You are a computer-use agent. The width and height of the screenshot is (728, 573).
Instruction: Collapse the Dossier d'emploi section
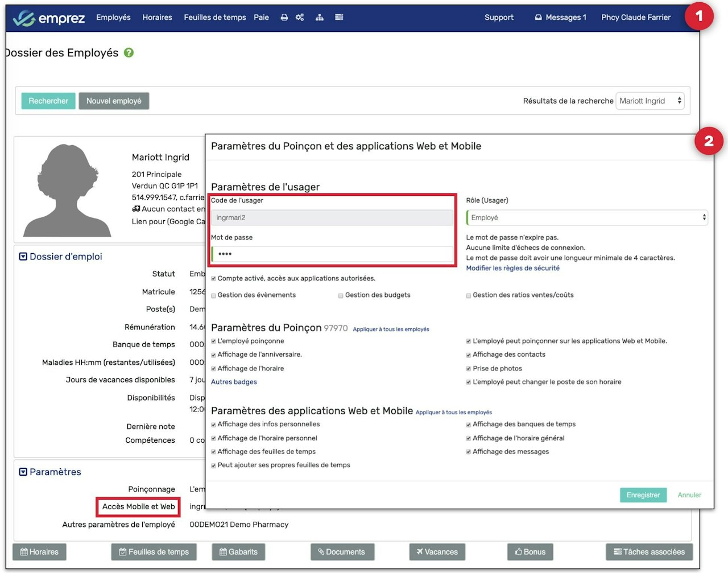23,257
